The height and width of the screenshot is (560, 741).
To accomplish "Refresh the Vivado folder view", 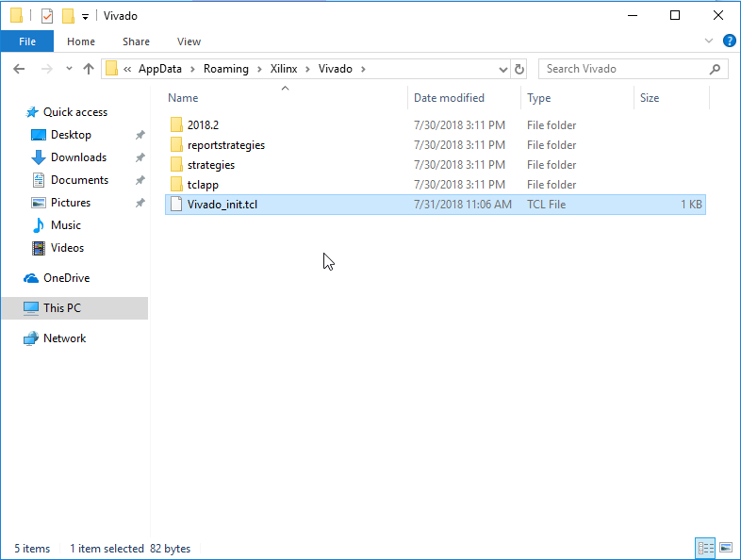I will [519, 70].
